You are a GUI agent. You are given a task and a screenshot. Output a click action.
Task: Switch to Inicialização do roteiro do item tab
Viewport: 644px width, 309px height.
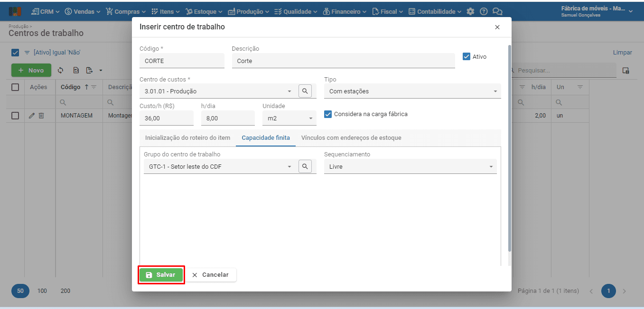tap(187, 138)
